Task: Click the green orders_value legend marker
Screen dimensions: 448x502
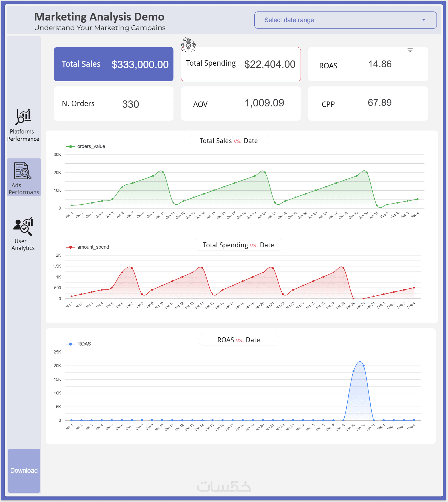Action: [x=71, y=147]
